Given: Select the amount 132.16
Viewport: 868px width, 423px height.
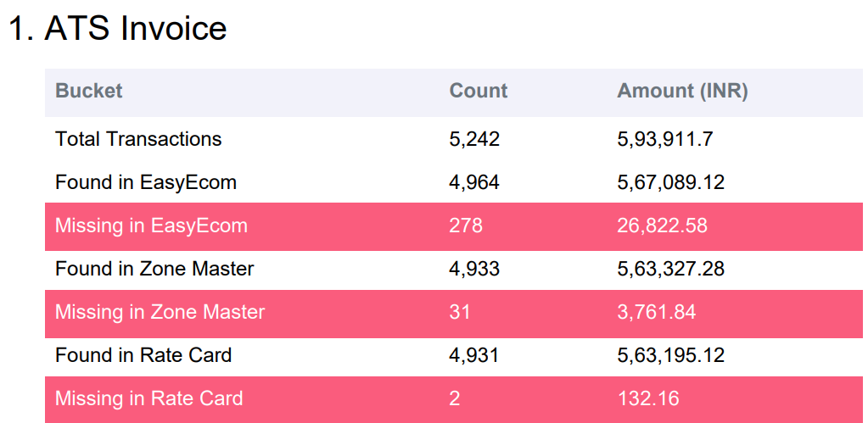Looking at the screenshot, I should pos(648,398).
